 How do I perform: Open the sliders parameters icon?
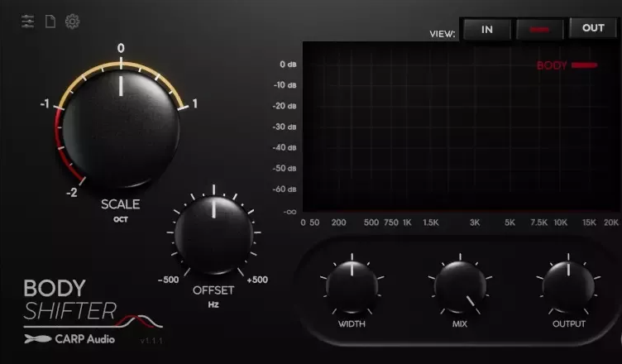click(x=28, y=22)
